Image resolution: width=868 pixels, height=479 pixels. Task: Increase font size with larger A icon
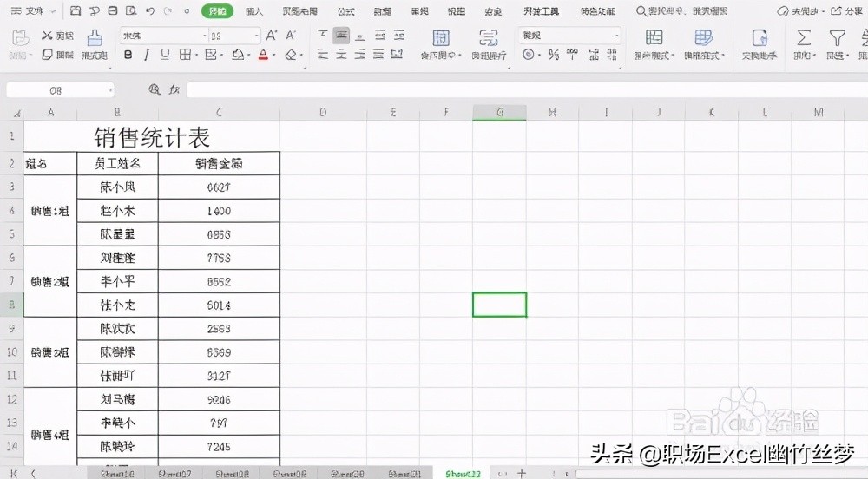[x=271, y=36]
